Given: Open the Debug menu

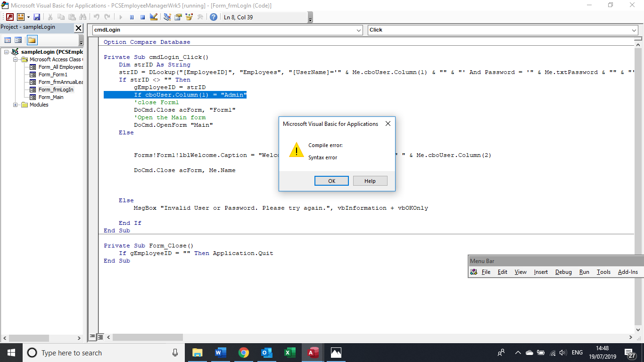Looking at the screenshot, I should click(x=563, y=272).
